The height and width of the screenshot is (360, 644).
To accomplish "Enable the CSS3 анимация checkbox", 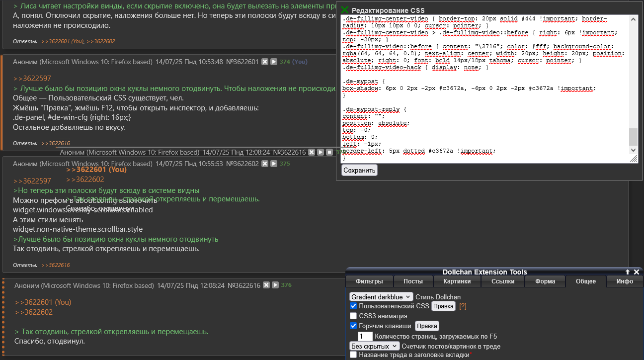I will pos(353,316).
